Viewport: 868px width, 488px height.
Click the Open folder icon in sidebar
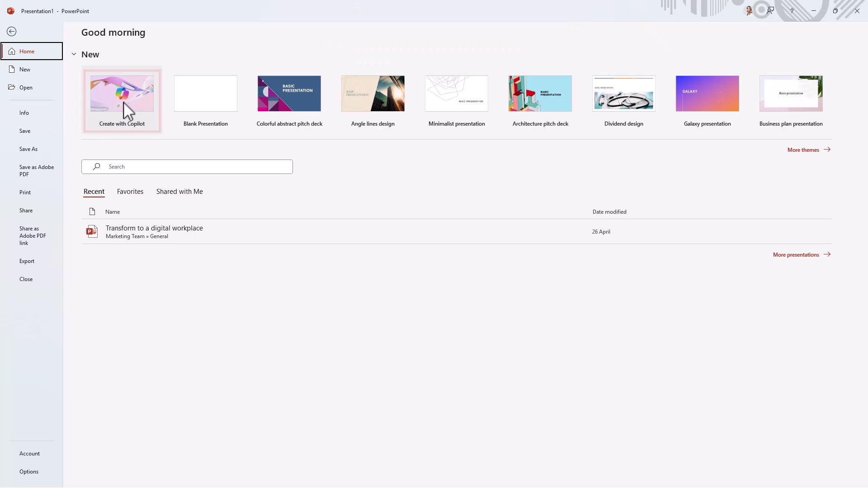pos(12,87)
